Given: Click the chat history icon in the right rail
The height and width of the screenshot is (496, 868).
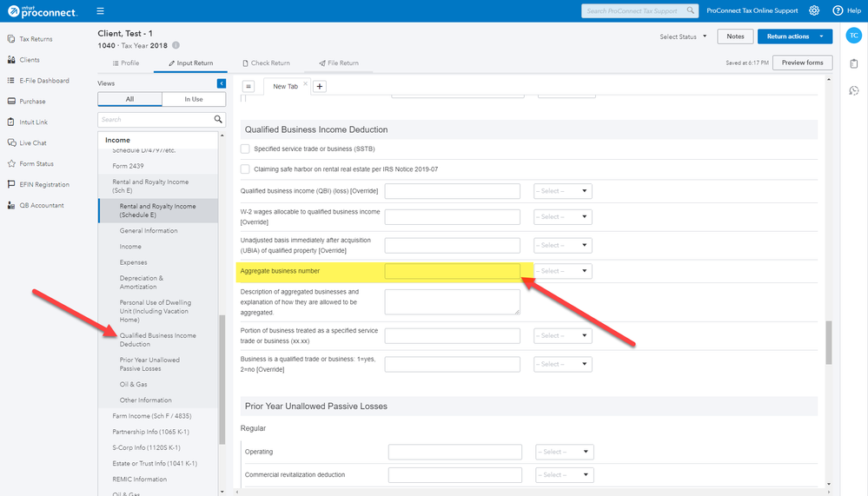Looking at the screenshot, I should pyautogui.click(x=853, y=90).
